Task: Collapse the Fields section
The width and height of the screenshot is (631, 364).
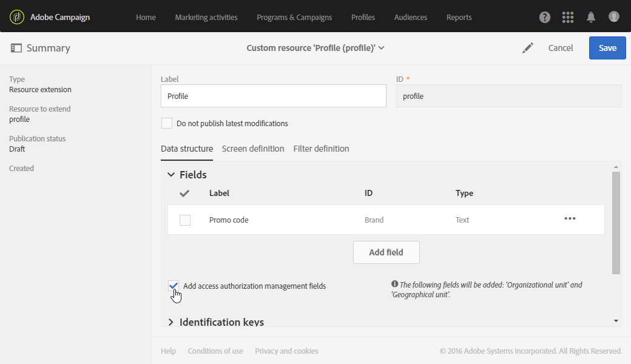Action: [171, 175]
